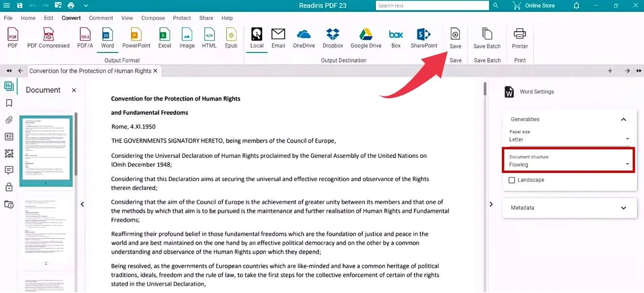Screen dimensions: 644x293
Task: Collapse the Generalities section
Action: 623,120
